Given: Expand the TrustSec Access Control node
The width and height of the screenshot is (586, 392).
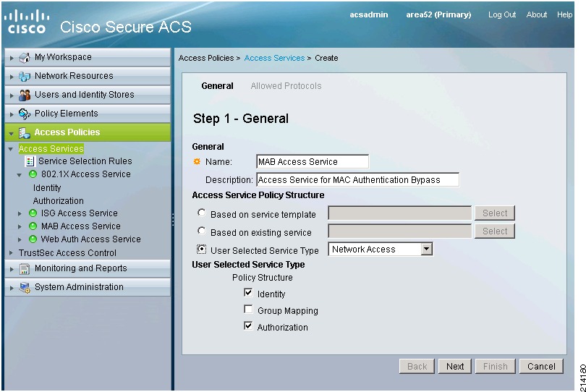Looking at the screenshot, I should 11,253.
